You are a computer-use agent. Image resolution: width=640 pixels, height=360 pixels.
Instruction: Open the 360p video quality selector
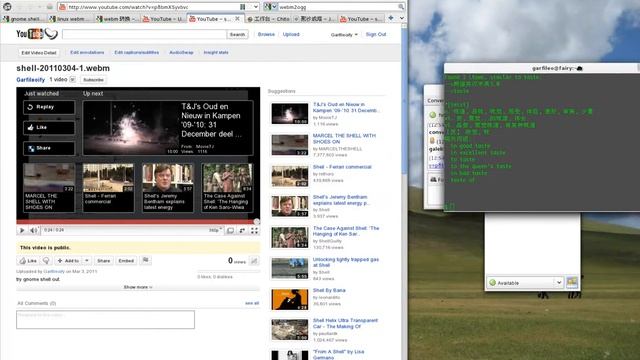pos(215,230)
